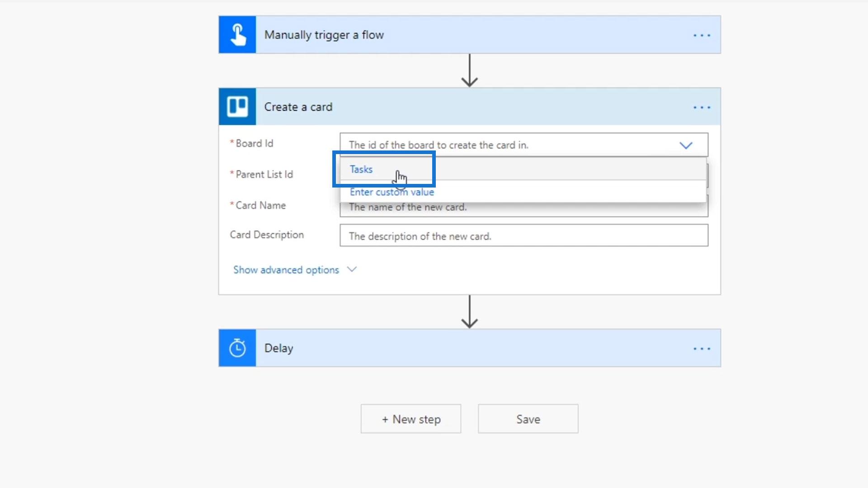Open the ellipsis menu on the Delay step
Viewport: 868px width, 488px height.
coord(702,349)
